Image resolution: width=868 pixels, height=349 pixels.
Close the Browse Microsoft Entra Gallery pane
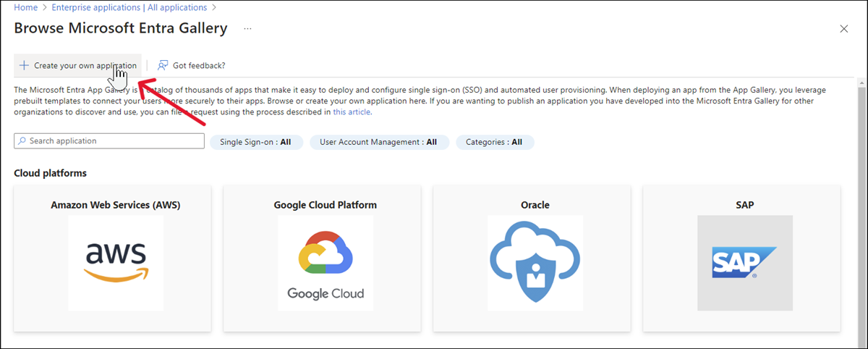(x=843, y=29)
